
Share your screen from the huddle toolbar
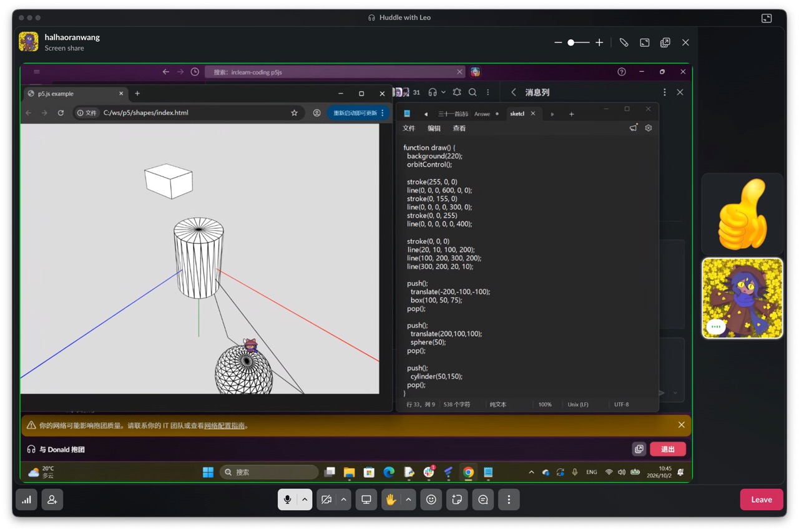[366, 500]
